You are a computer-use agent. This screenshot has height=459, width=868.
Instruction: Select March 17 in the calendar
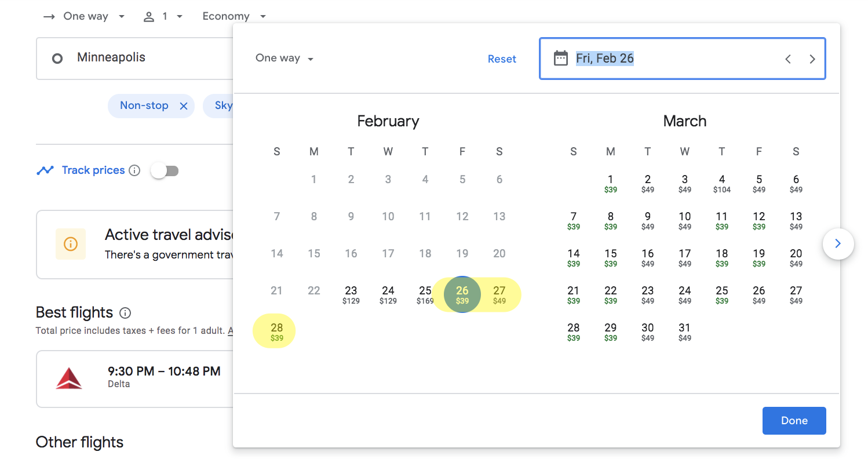tap(685, 257)
